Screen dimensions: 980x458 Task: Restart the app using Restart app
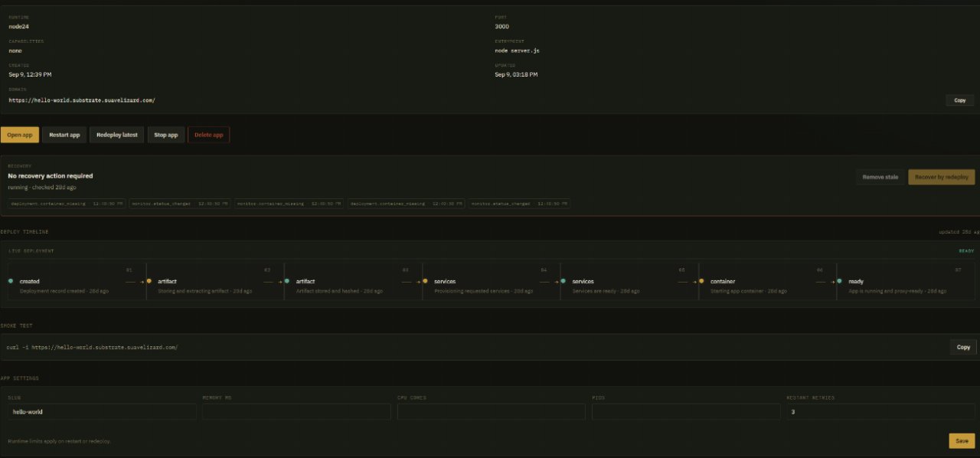pyautogui.click(x=64, y=135)
